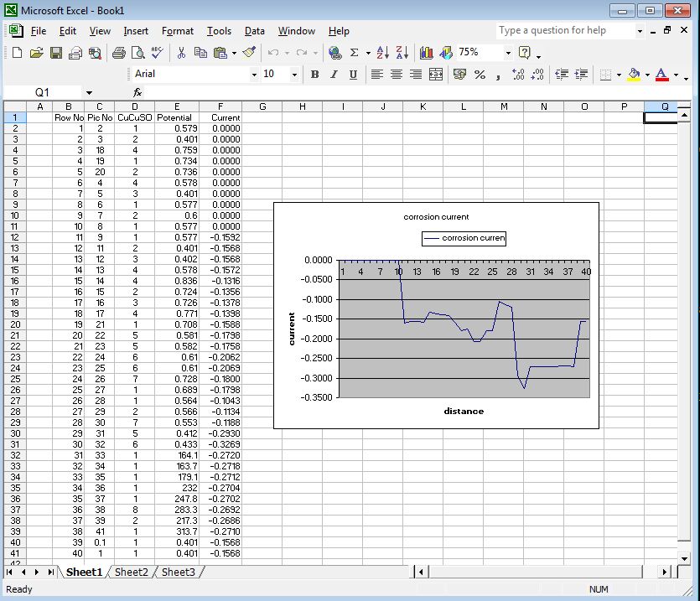Click the Print icon
This screenshot has width=700, height=601.
[118, 52]
